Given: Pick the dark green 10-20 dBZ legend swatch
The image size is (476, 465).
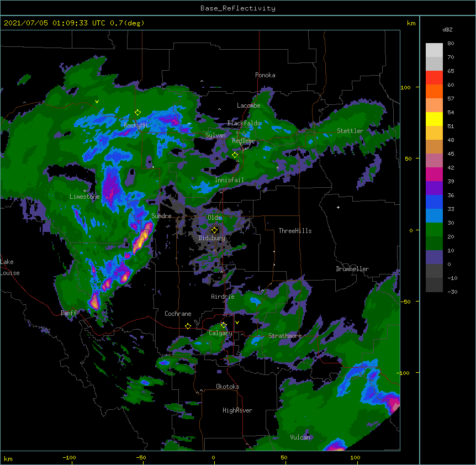Looking at the screenshot, I should [x=434, y=243].
